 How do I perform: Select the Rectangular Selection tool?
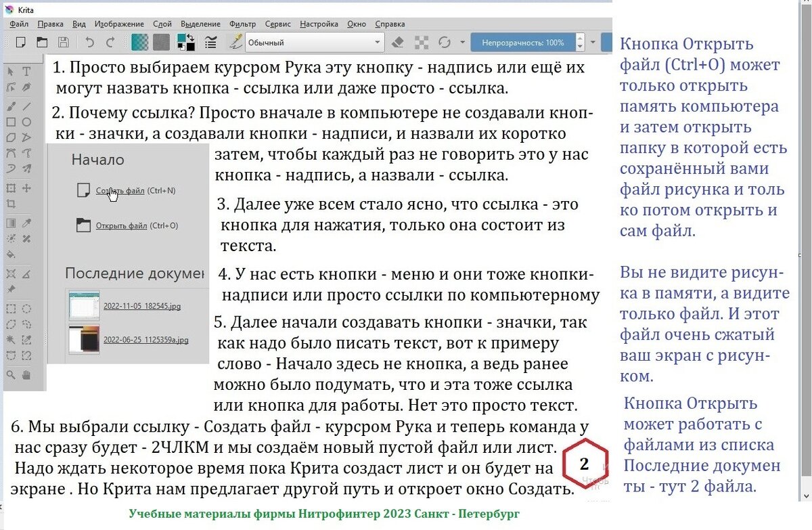(x=11, y=309)
